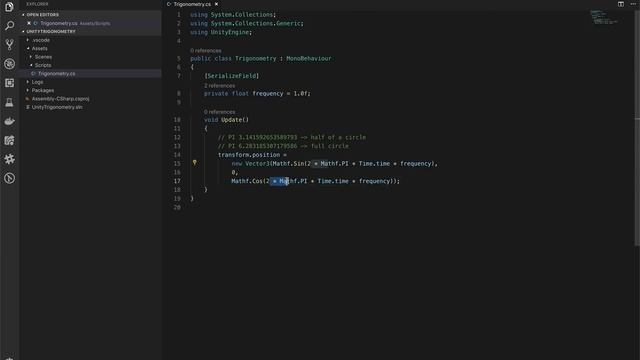Click the '2 references' lens above frequency
Screen dimensions: 640x360
[x=219, y=86]
